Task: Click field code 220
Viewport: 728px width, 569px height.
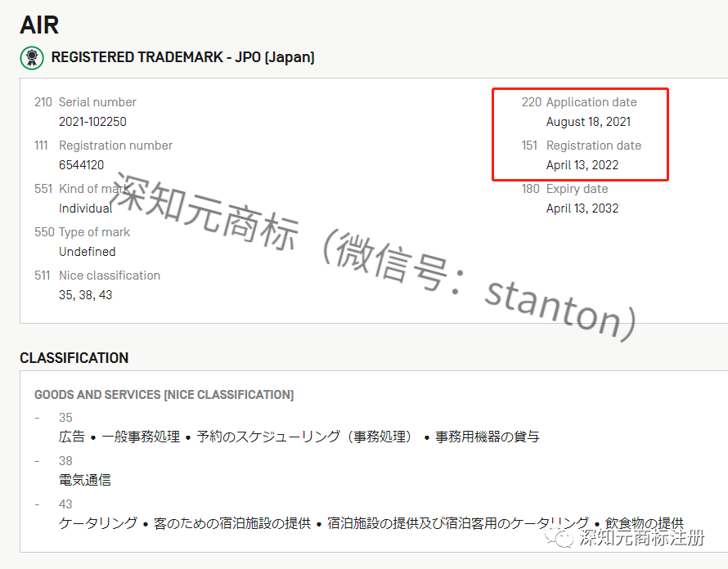Action: click(x=532, y=102)
